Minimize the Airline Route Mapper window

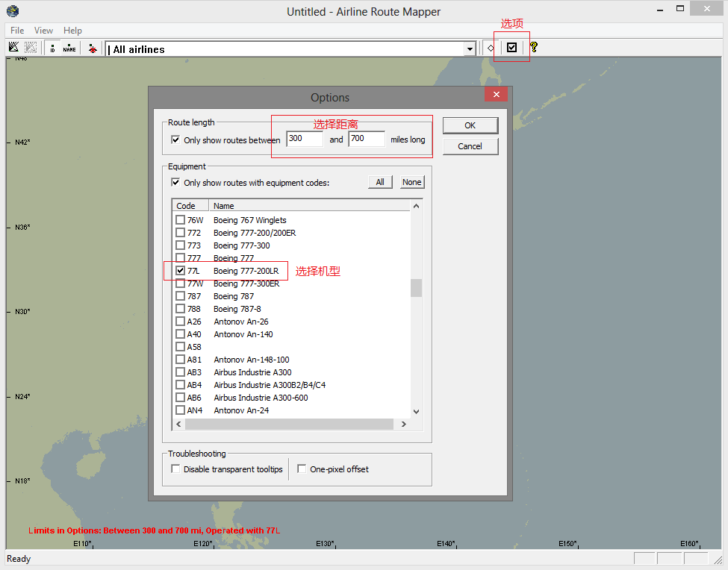660,9
